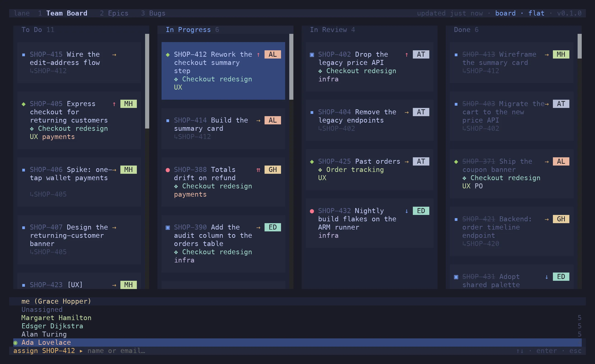Image resolution: width=595 pixels, height=364 pixels.
Task: Click the high priority arrow on SHOP-402
Action: [407, 55]
